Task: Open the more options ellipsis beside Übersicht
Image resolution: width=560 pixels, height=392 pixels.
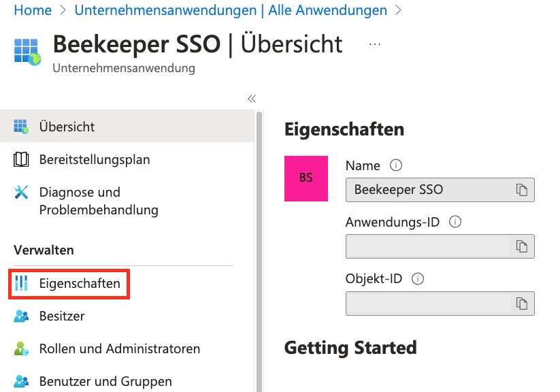Action: point(375,44)
